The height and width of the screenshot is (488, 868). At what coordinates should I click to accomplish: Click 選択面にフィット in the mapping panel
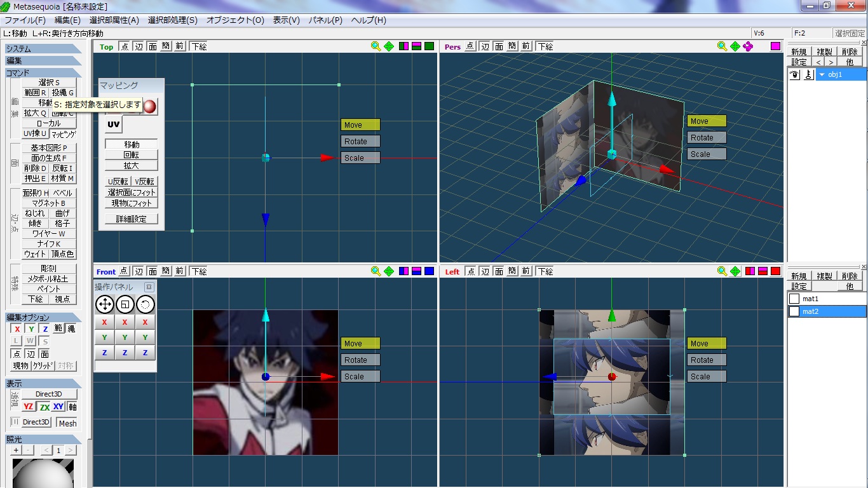pos(132,193)
